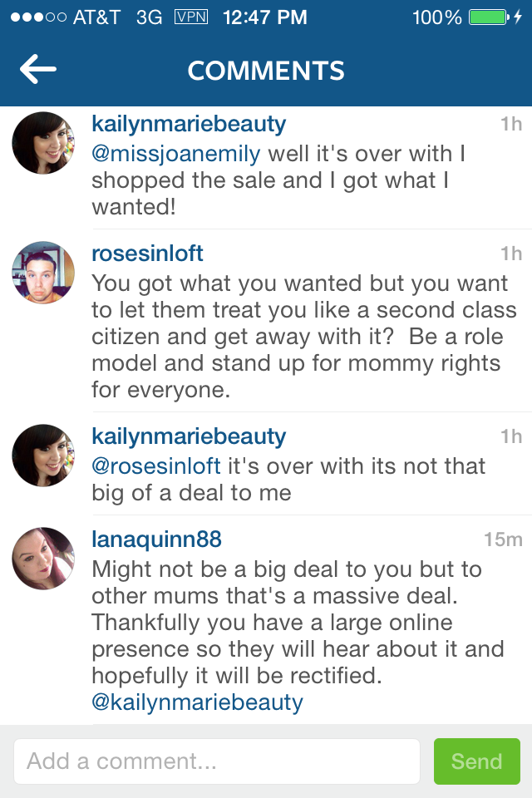This screenshot has height=798, width=532.
Task: Open lanaquinn88's profile picture
Action: pos(43,559)
